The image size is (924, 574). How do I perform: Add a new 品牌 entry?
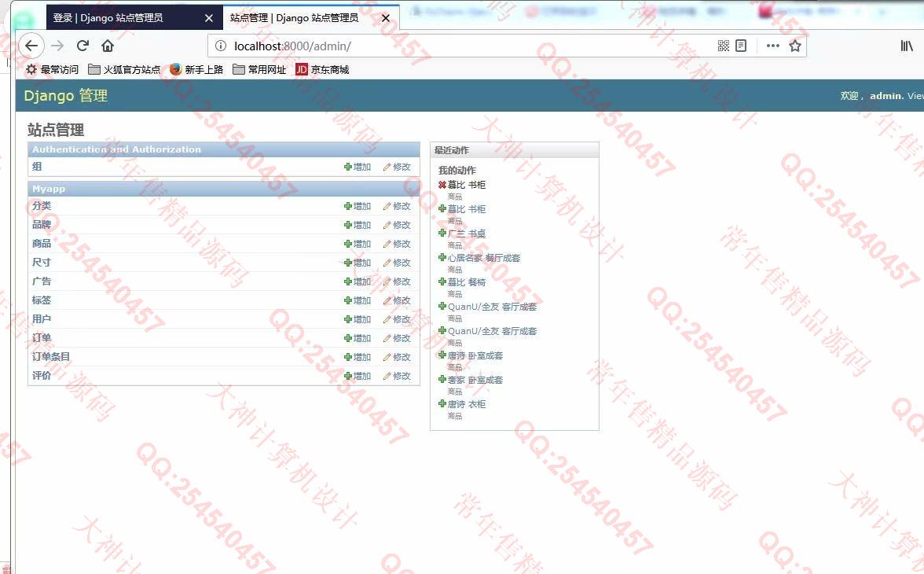click(x=357, y=225)
